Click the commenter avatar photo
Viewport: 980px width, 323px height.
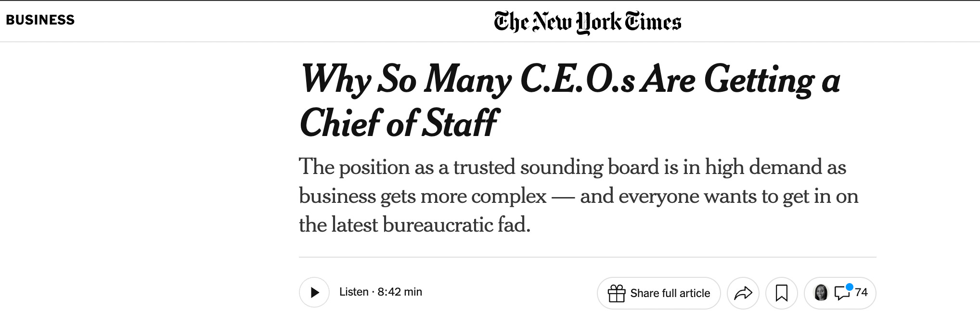(821, 292)
